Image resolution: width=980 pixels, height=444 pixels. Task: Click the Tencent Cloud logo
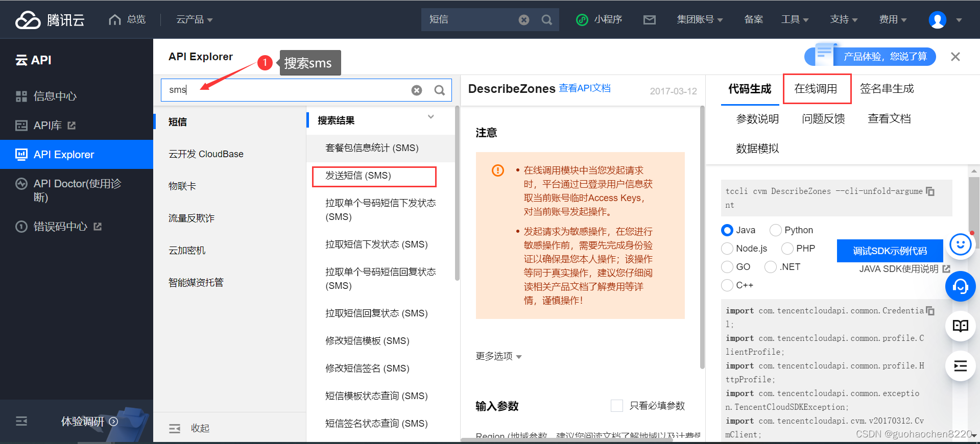pyautogui.click(x=50, y=19)
